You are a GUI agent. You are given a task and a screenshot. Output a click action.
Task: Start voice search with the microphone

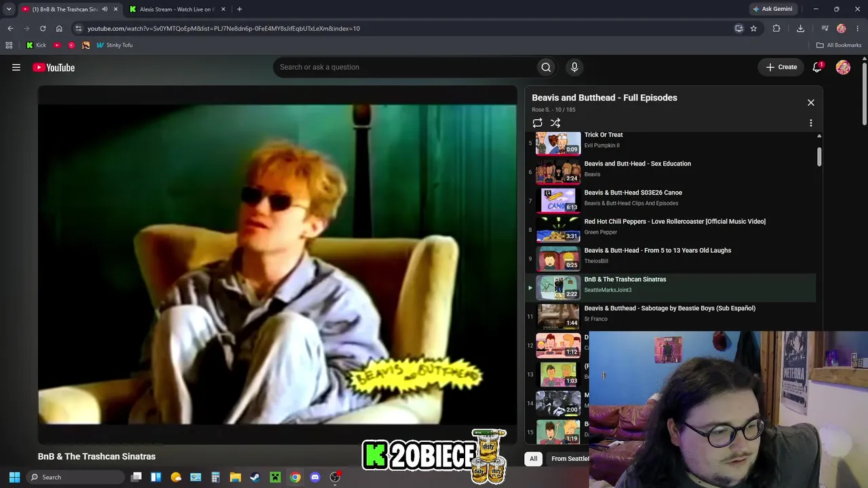point(574,67)
